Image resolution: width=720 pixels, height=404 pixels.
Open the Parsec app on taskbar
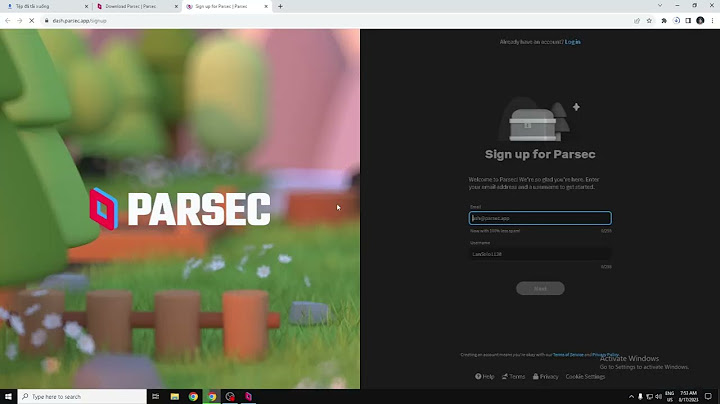[x=248, y=396]
